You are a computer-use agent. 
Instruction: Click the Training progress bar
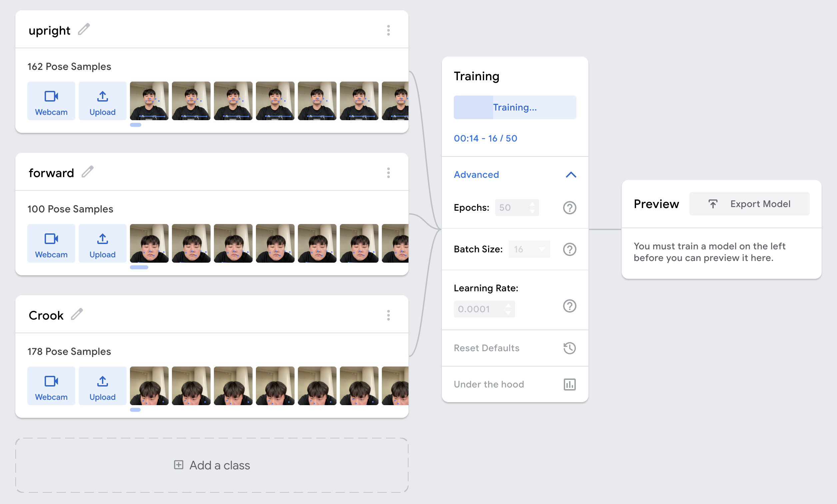click(515, 108)
